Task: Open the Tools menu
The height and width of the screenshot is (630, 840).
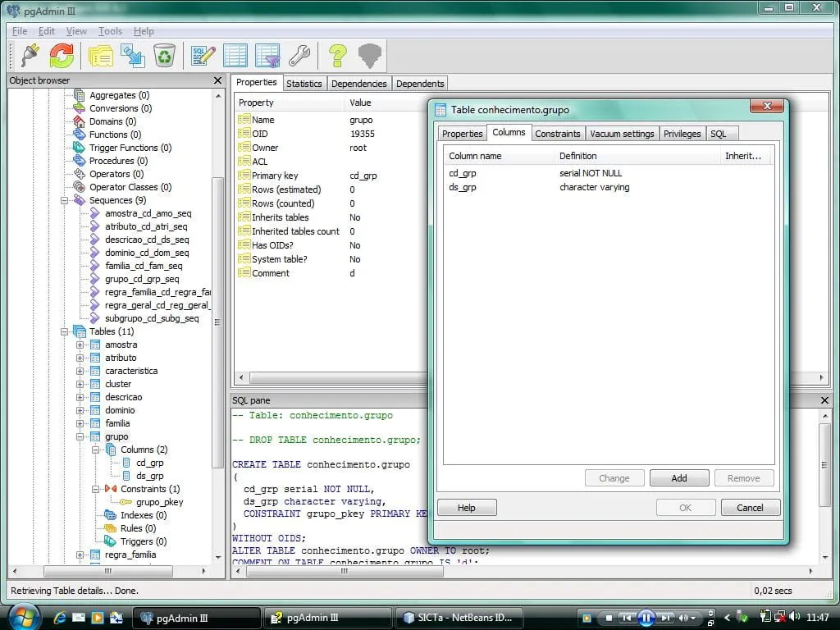Action: pos(110,31)
